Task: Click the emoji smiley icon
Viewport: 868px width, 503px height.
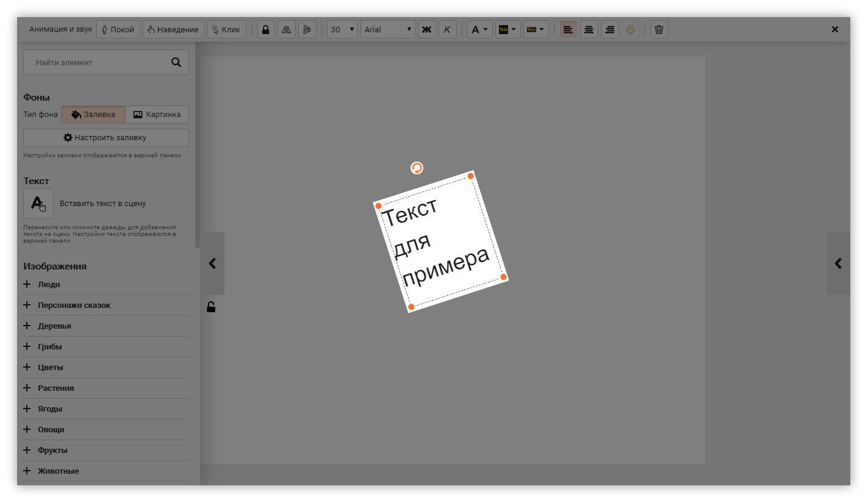Action: (630, 29)
